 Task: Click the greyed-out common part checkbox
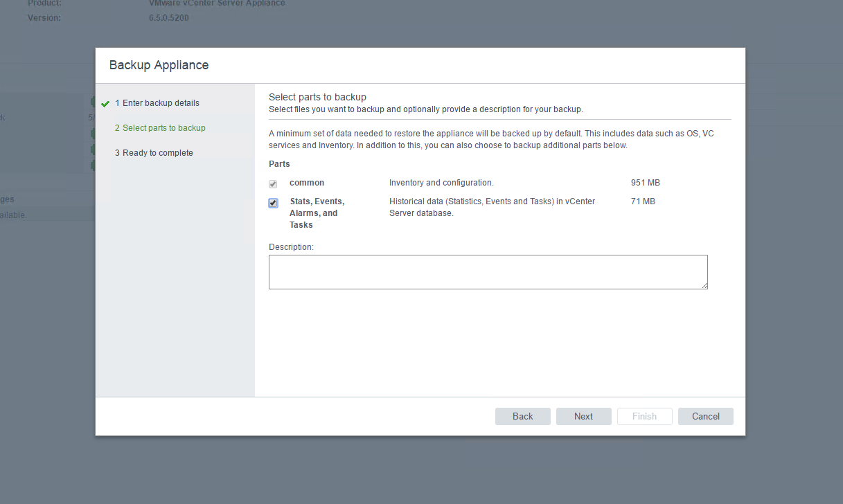click(x=273, y=184)
